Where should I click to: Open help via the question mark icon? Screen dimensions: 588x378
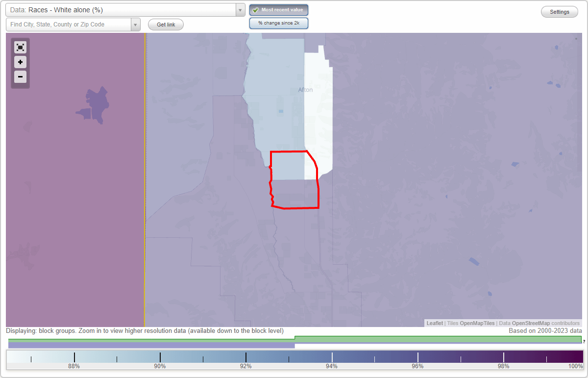coord(585,342)
